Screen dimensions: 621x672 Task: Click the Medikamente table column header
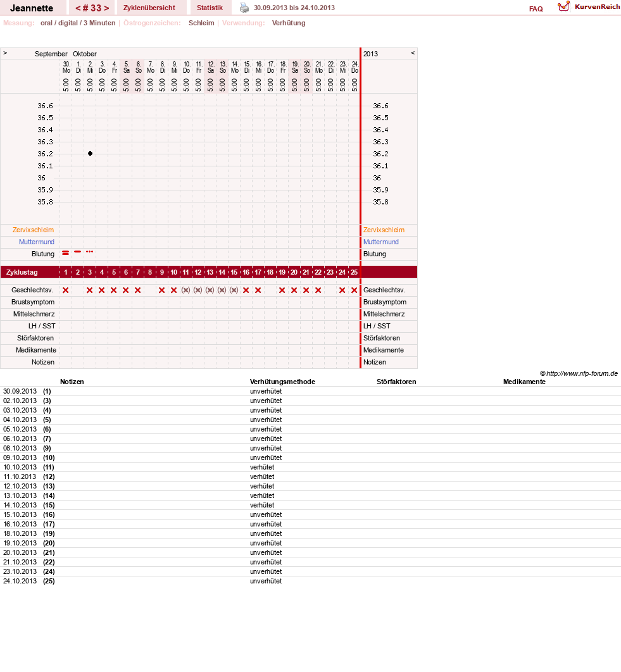(x=524, y=382)
